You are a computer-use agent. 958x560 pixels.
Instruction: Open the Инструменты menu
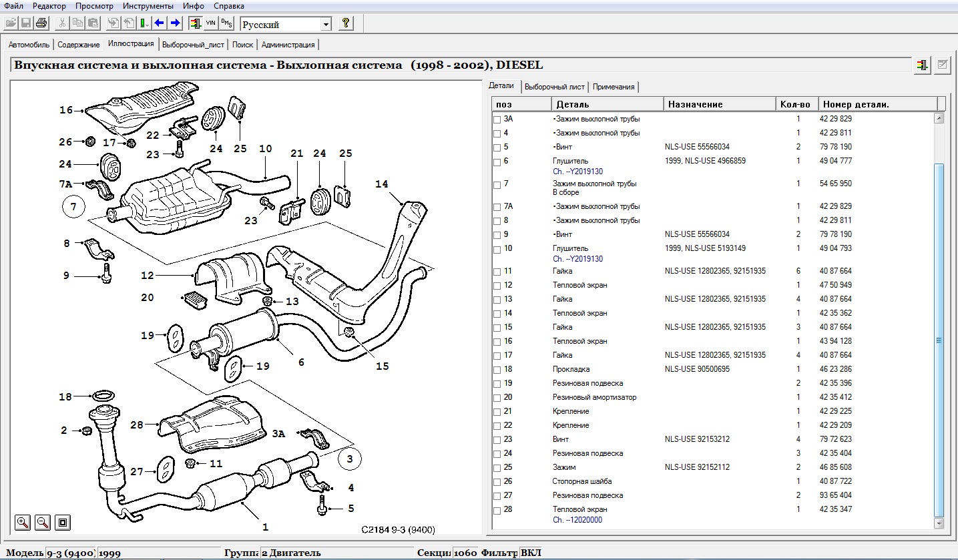(x=150, y=6)
